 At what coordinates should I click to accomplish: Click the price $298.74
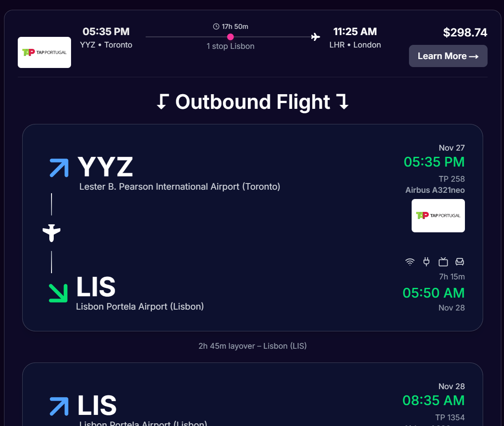pos(465,32)
